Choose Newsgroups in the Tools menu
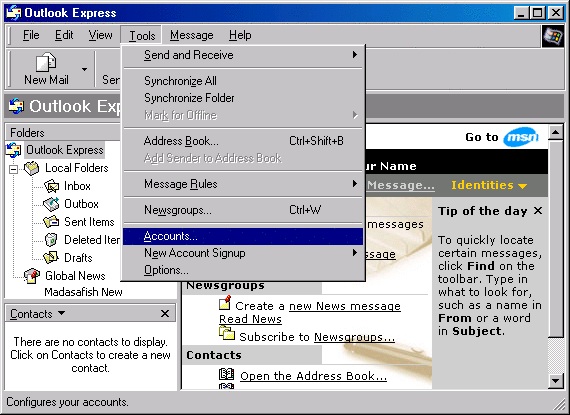Image resolution: width=570 pixels, height=415 pixels. click(x=243, y=210)
